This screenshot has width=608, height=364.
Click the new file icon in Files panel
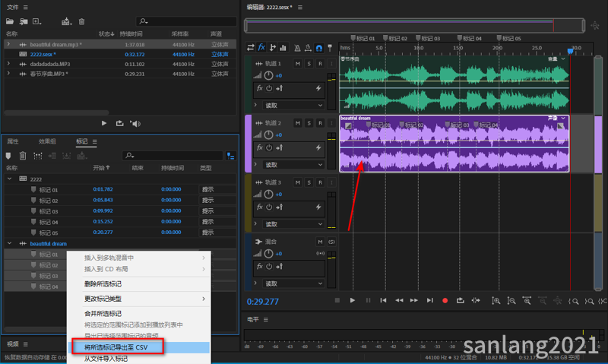(36, 21)
